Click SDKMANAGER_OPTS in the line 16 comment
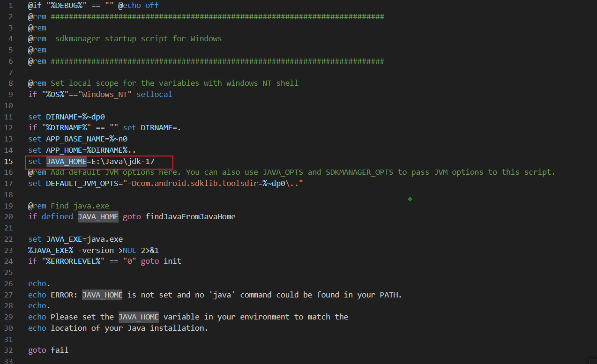This screenshot has width=597, height=364. pos(364,172)
